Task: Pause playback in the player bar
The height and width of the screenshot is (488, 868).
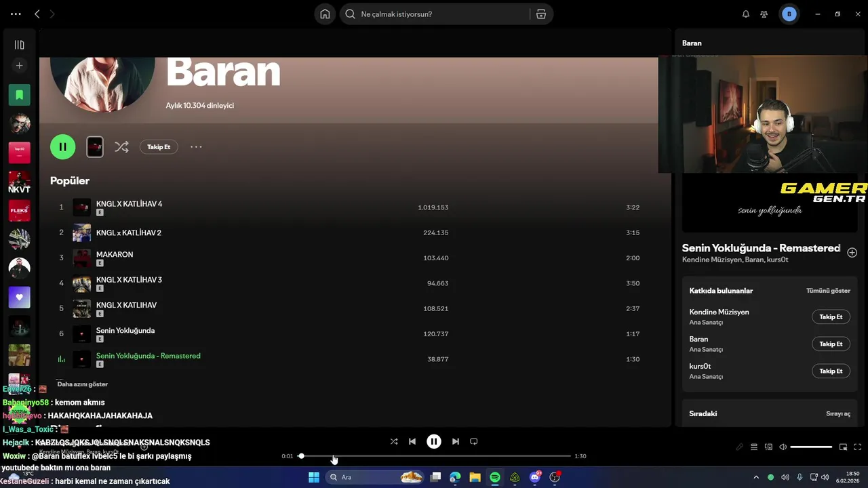Action: pos(434,441)
